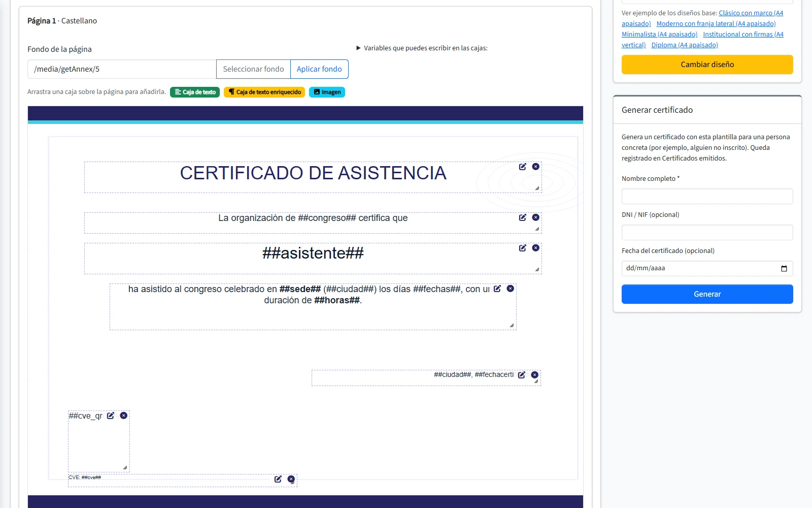Focus the 'Nombre completo' input field
Viewport: 812px width, 508px height.
click(707, 197)
